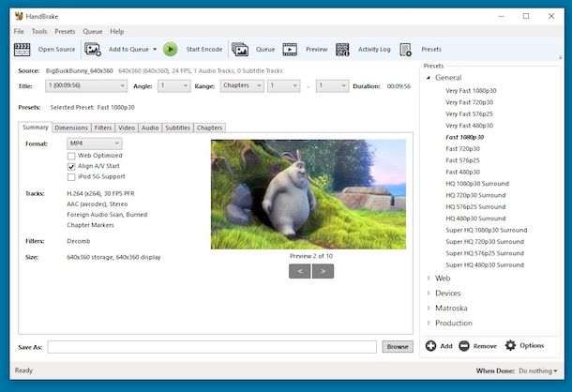Click the Options label in presets panel
Screen dimensions: 572x392
point(532,345)
